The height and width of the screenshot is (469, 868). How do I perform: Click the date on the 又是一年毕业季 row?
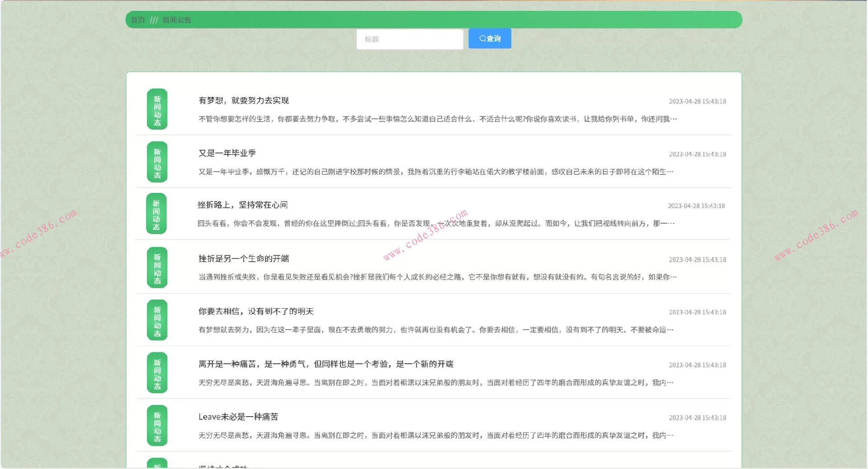tap(698, 155)
